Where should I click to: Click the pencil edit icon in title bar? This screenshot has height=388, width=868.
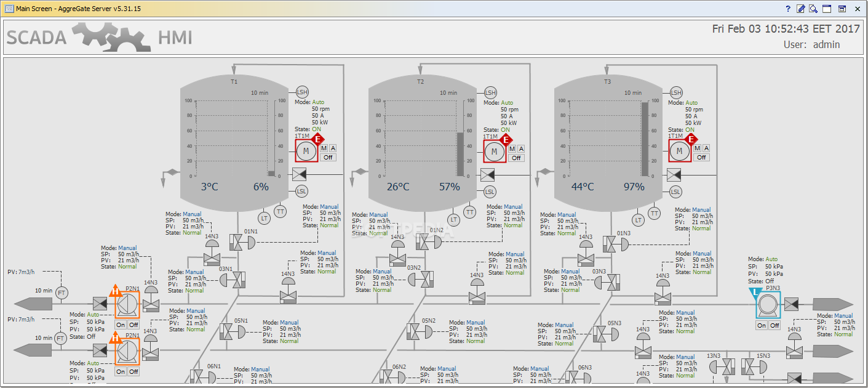pyautogui.click(x=800, y=9)
